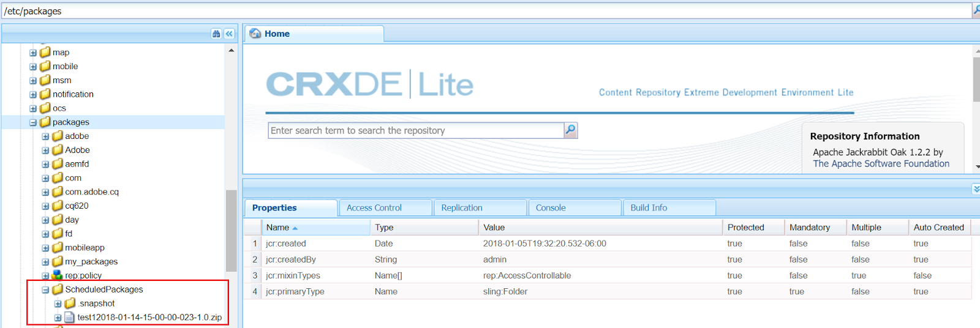Select the jcr:mixinTypes property row

coord(608,275)
